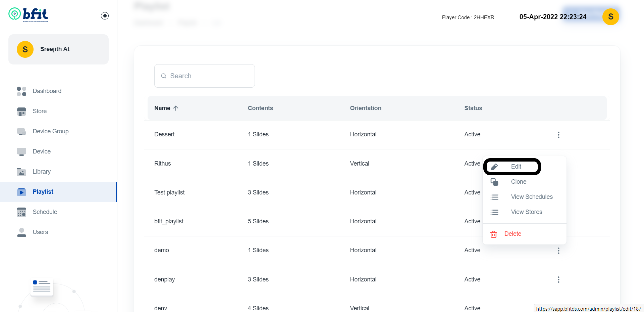
Task: Click the playlist Search field
Action: [x=205, y=76]
